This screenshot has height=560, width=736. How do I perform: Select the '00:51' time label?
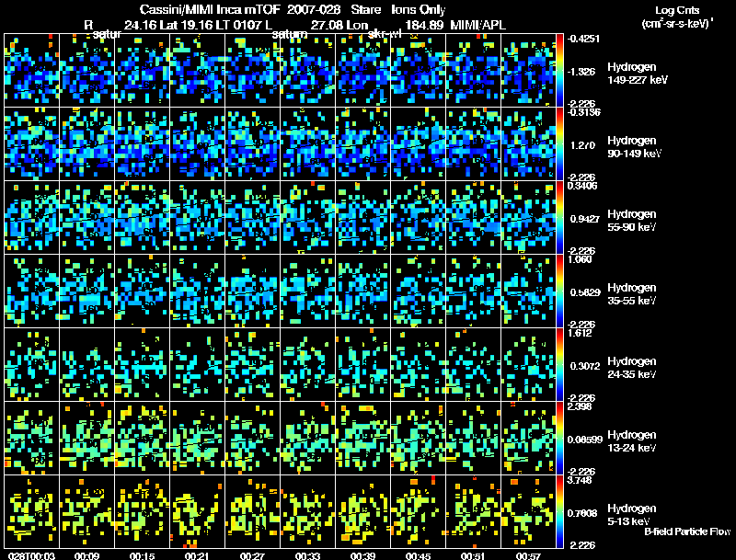coord(473,555)
